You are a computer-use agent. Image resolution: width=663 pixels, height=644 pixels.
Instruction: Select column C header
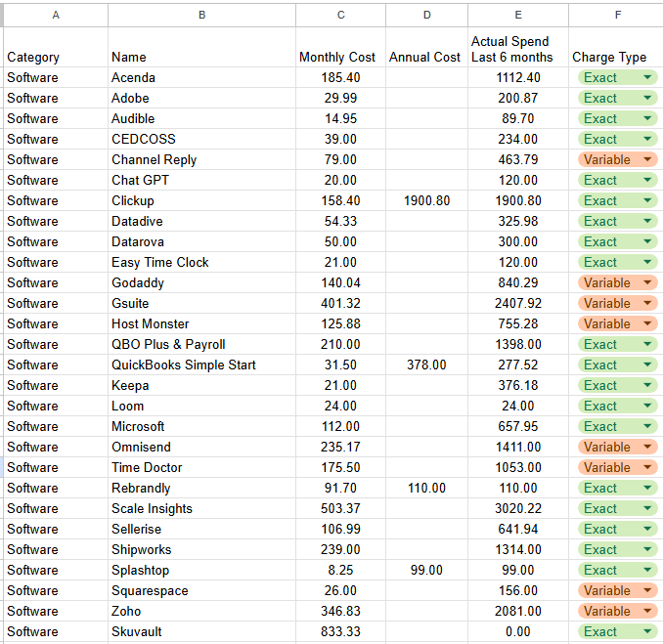pyautogui.click(x=341, y=16)
